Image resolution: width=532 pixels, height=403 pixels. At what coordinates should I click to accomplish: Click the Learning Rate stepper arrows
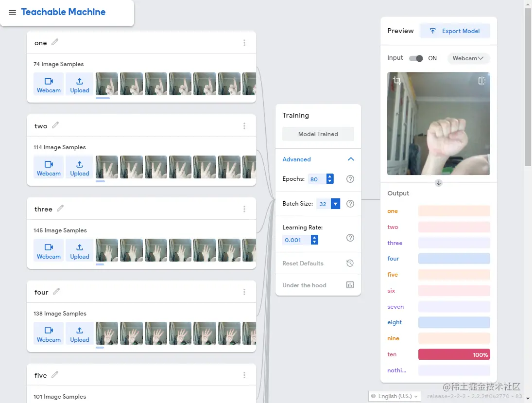(314, 240)
